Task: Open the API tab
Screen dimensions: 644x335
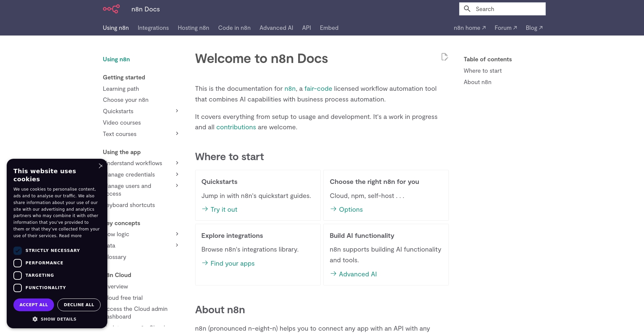Action: [x=307, y=28]
